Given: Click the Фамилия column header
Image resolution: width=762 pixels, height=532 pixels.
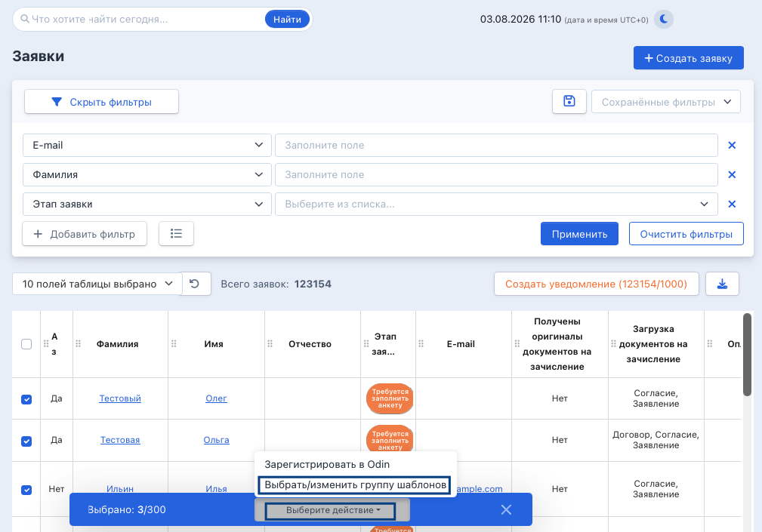Looking at the screenshot, I should pos(118,344).
